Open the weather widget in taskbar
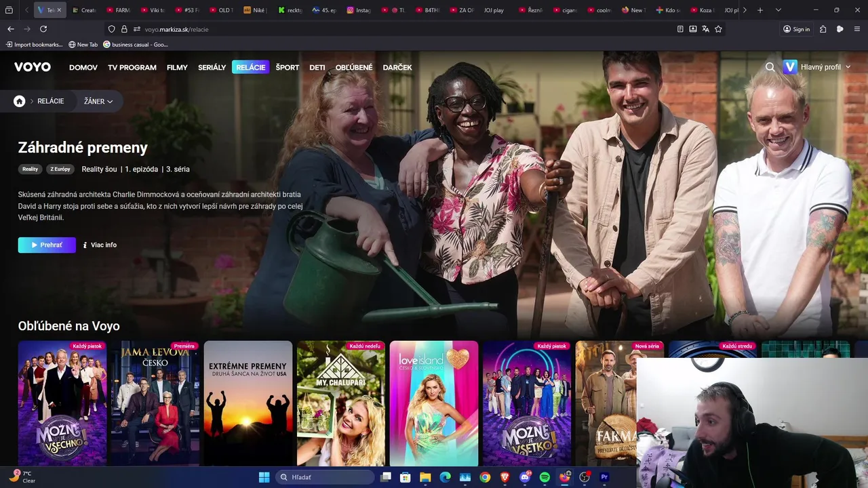The height and width of the screenshot is (488, 868). [x=22, y=477]
